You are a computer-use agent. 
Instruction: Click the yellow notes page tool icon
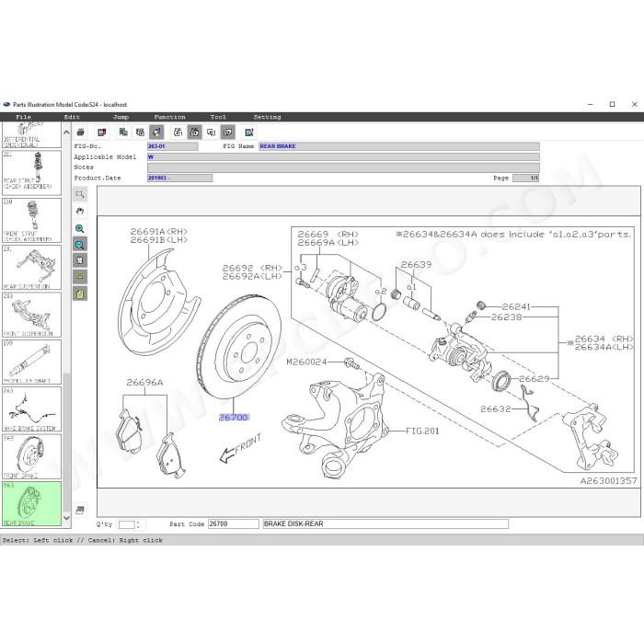pyautogui.click(x=80, y=293)
